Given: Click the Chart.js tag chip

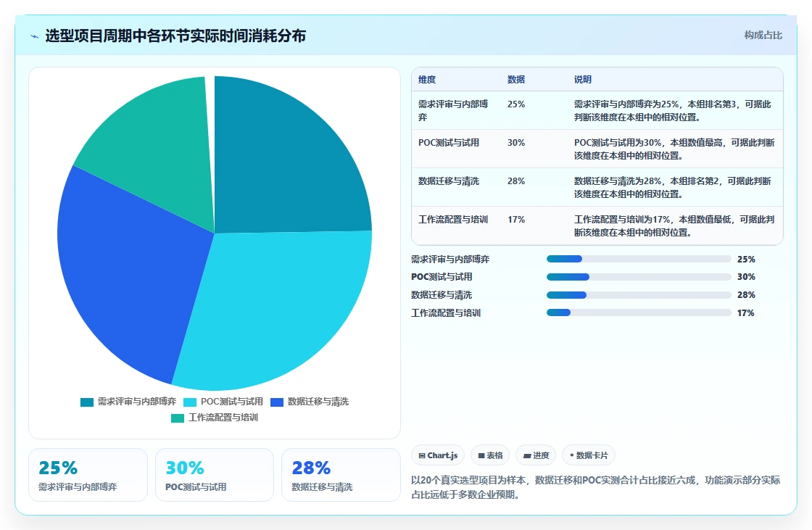Looking at the screenshot, I should [x=438, y=455].
